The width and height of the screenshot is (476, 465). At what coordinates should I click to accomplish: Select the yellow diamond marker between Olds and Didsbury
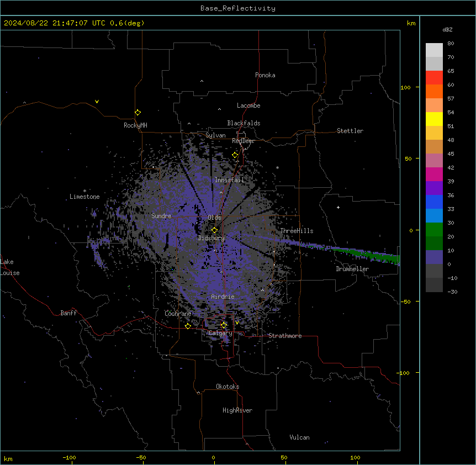pyautogui.click(x=215, y=230)
